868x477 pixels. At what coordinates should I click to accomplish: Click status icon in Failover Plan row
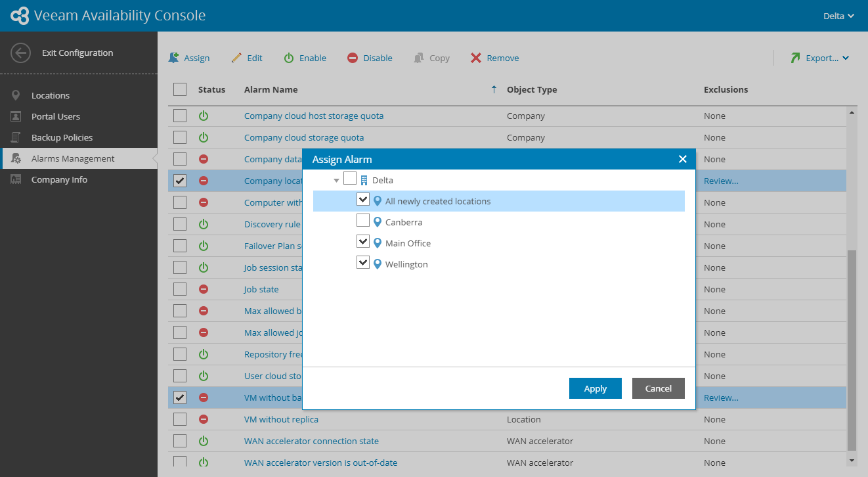pos(204,246)
